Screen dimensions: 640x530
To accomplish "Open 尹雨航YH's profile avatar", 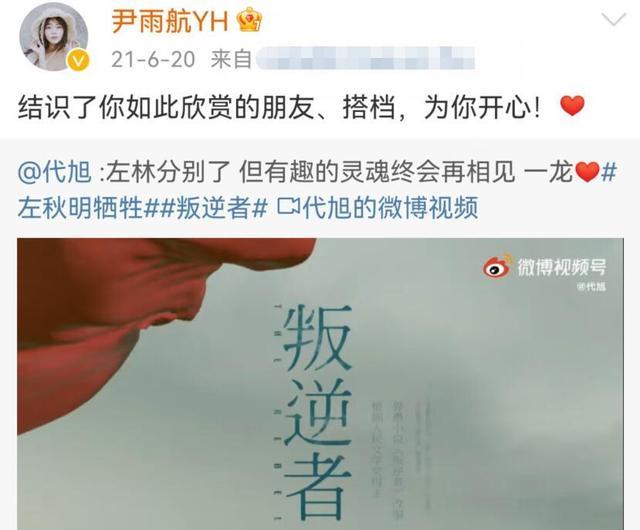I will coord(54,38).
